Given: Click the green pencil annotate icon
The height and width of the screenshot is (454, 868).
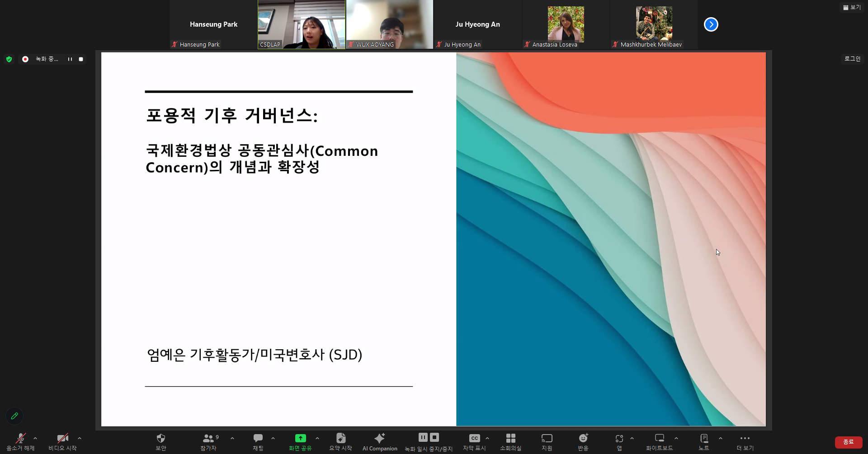Looking at the screenshot, I should coord(14,416).
